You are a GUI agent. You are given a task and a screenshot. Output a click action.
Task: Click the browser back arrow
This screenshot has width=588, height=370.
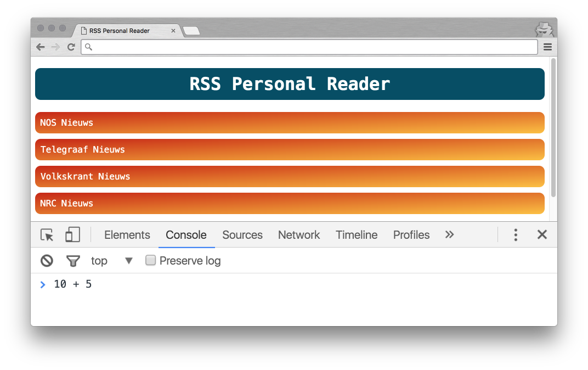[41, 47]
